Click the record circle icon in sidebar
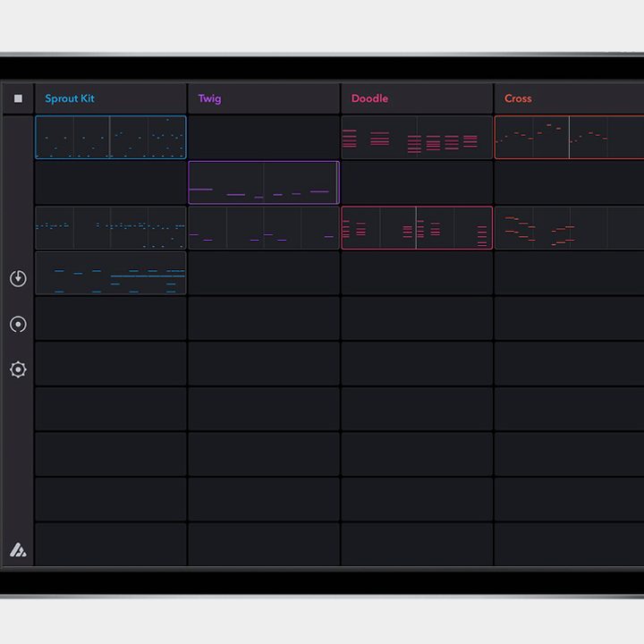Viewport: 644px width, 644px height. (18, 324)
